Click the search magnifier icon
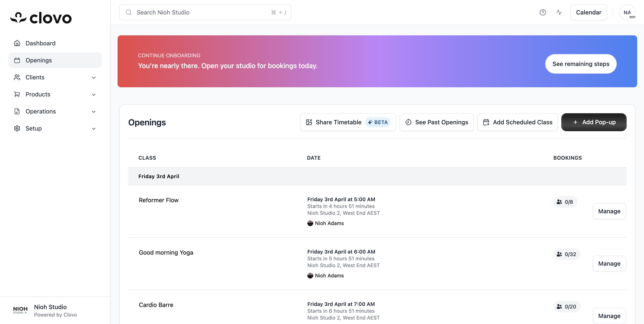This screenshot has width=644, height=324. [128, 12]
